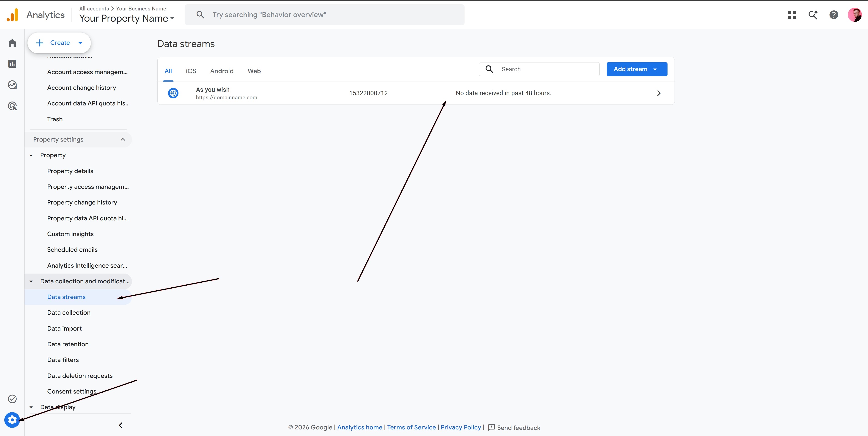Open the Advertising target icon
Image resolution: width=868 pixels, height=436 pixels.
click(x=12, y=106)
